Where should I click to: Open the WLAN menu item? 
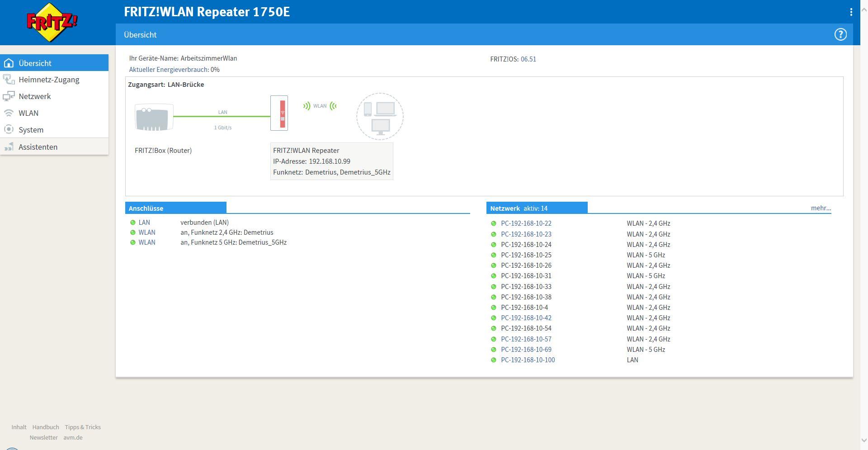tap(54, 113)
